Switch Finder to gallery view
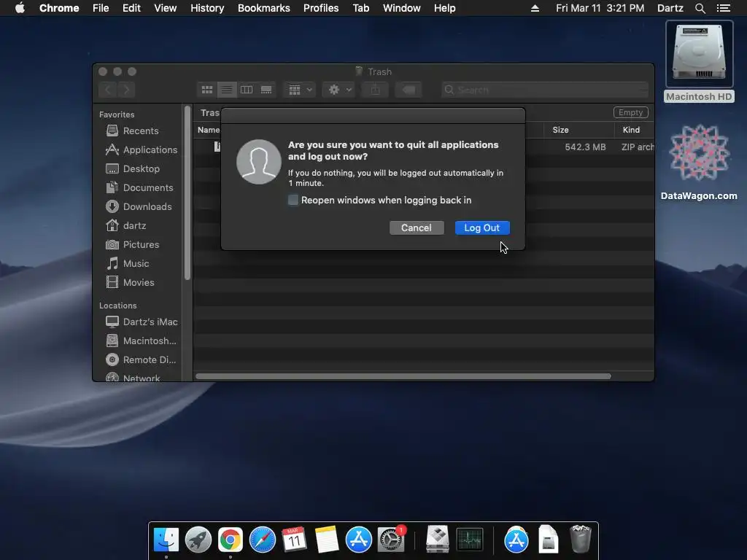 [x=266, y=90]
